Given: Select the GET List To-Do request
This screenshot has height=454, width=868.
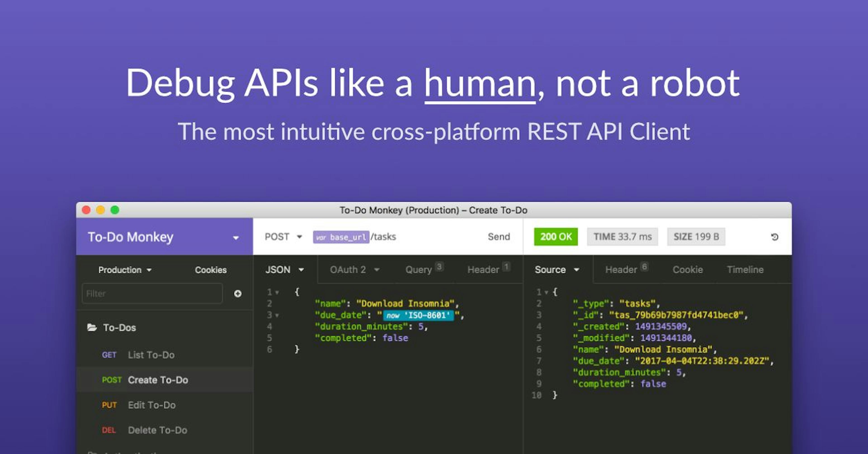Looking at the screenshot, I should [x=151, y=354].
